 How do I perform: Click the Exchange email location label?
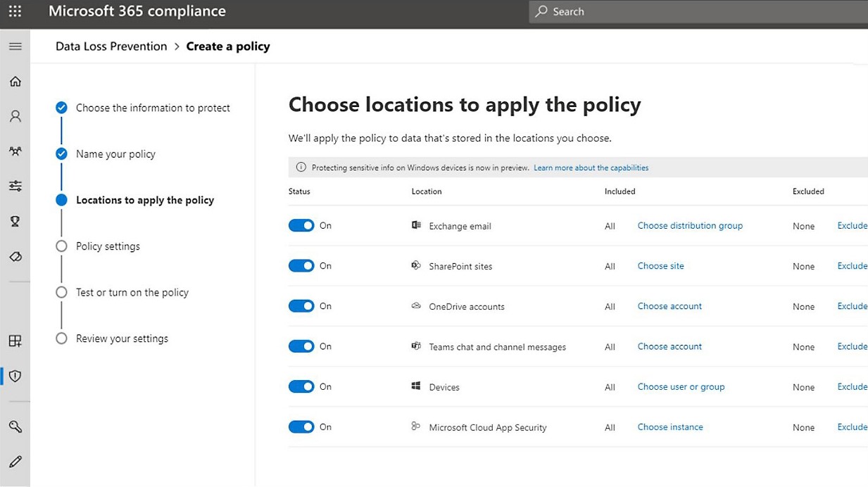tap(460, 226)
